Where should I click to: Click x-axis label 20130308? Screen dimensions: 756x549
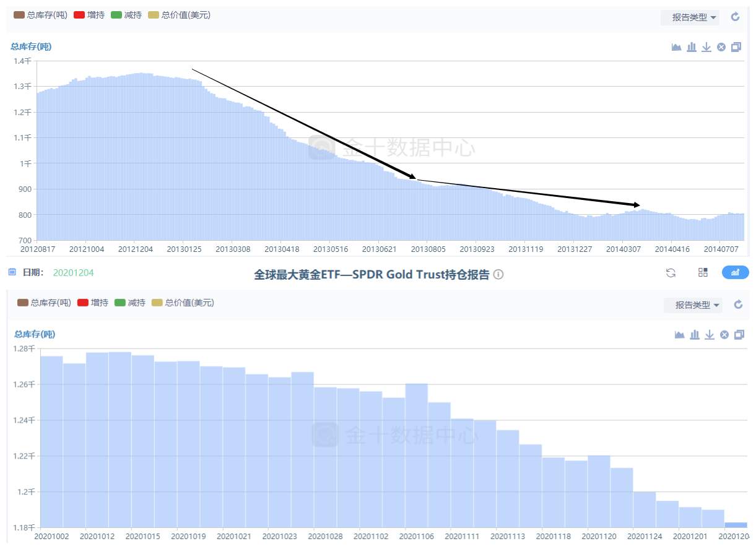[233, 249]
